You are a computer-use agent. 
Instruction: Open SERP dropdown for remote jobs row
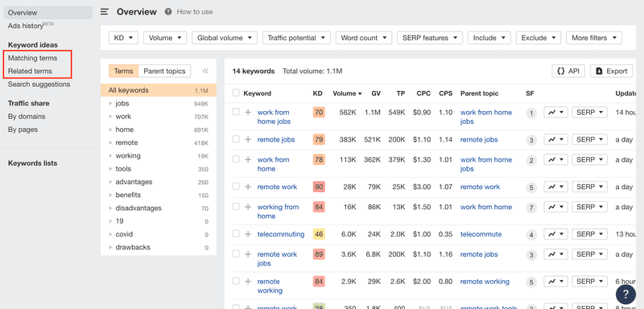coord(589,139)
